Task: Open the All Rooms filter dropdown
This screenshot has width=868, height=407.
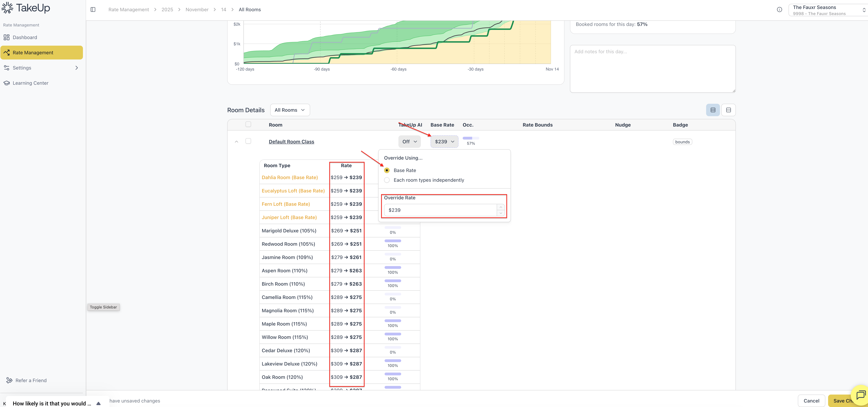Action: pos(290,110)
